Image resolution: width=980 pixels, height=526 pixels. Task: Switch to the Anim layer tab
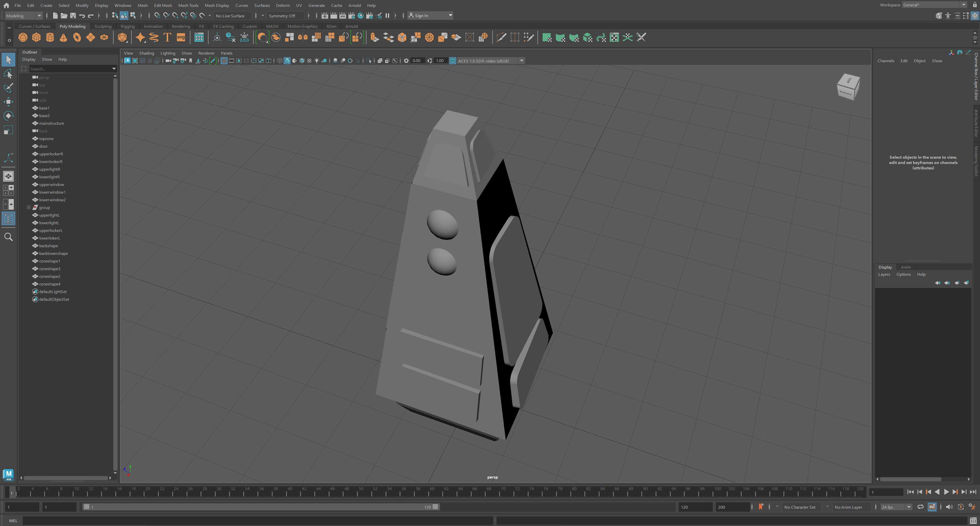coord(906,267)
